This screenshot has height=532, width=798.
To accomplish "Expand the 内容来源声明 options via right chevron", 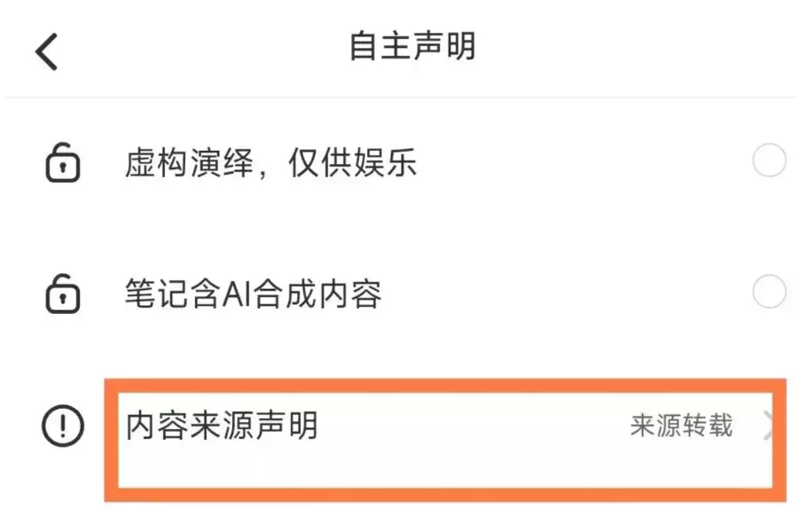I will pyautogui.click(x=770, y=424).
